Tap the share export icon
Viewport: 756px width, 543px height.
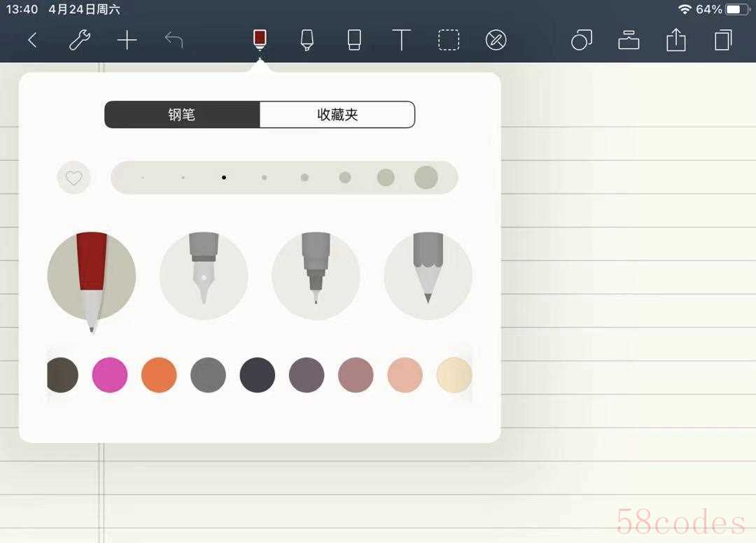675,40
